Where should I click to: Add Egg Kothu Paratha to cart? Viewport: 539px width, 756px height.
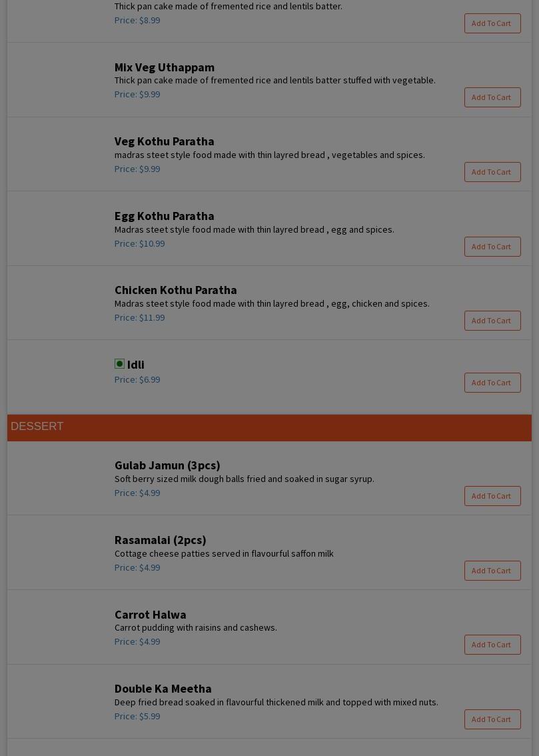492,247
